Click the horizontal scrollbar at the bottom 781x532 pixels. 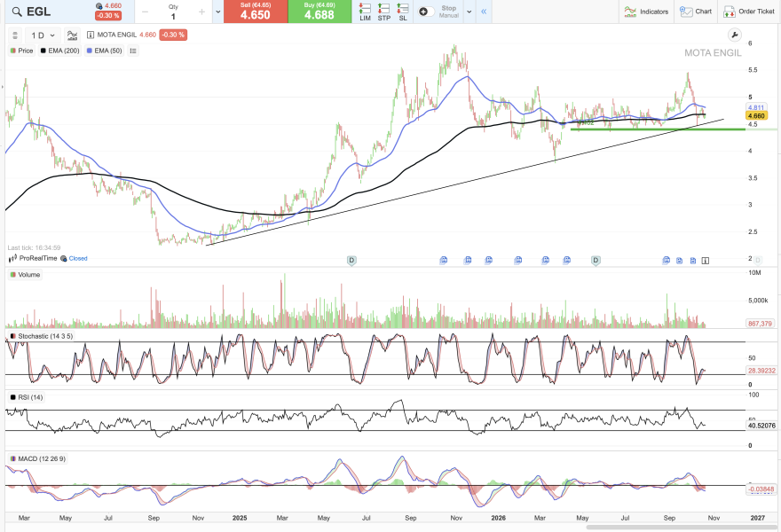pos(682,527)
